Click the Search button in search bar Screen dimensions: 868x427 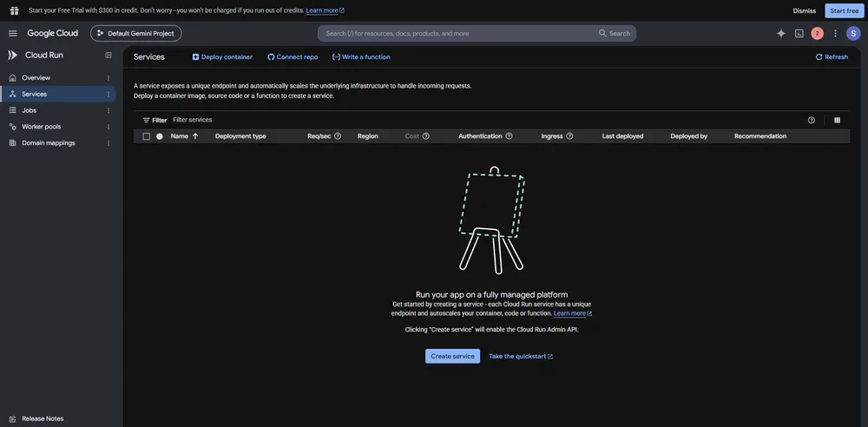pos(615,33)
